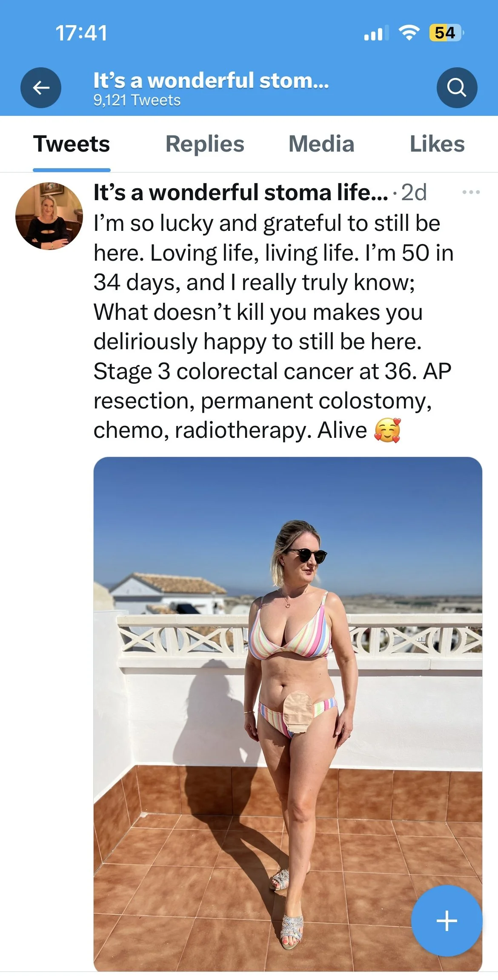Select the Tweets tab
The width and height of the screenshot is (498, 980).
click(72, 144)
